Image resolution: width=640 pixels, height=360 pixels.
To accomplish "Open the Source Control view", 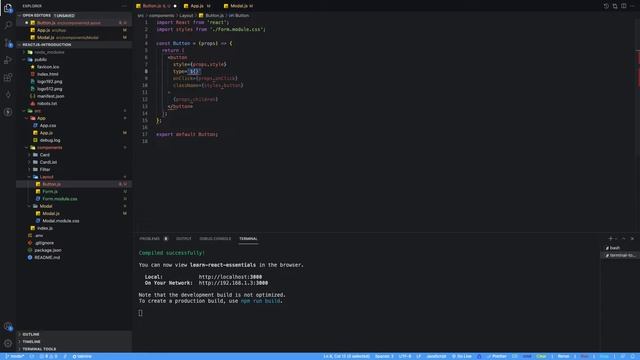I will point(8,42).
